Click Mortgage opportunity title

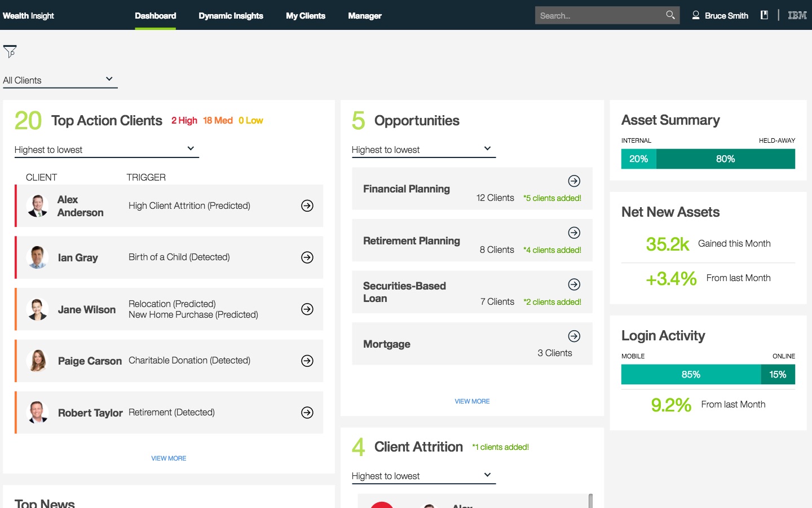(x=387, y=344)
